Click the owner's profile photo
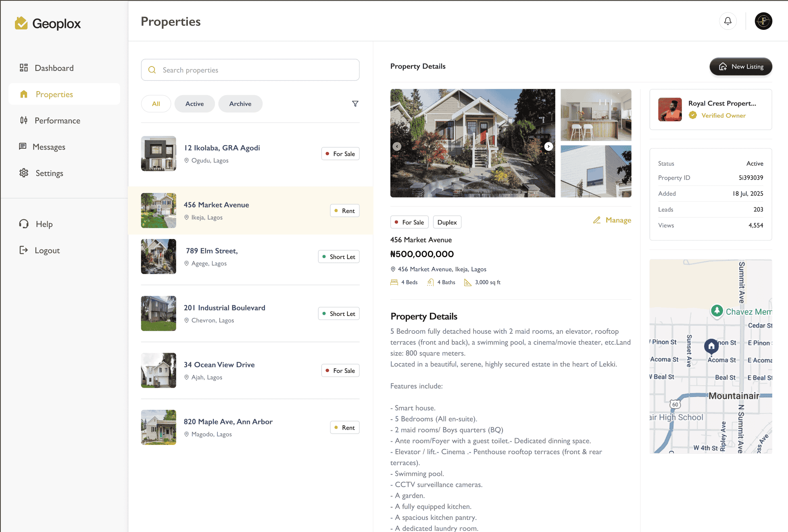The width and height of the screenshot is (788, 532). [x=670, y=110]
